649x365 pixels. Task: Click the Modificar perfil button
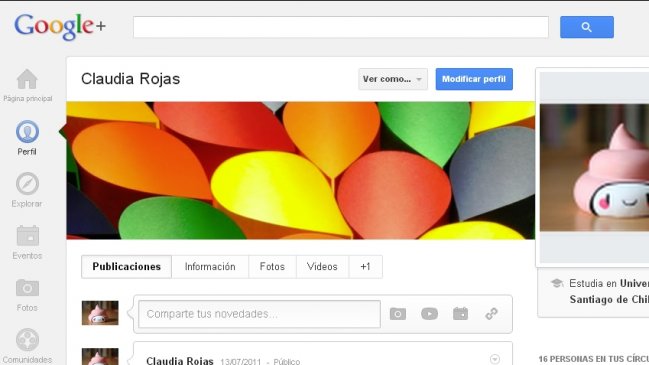point(474,79)
